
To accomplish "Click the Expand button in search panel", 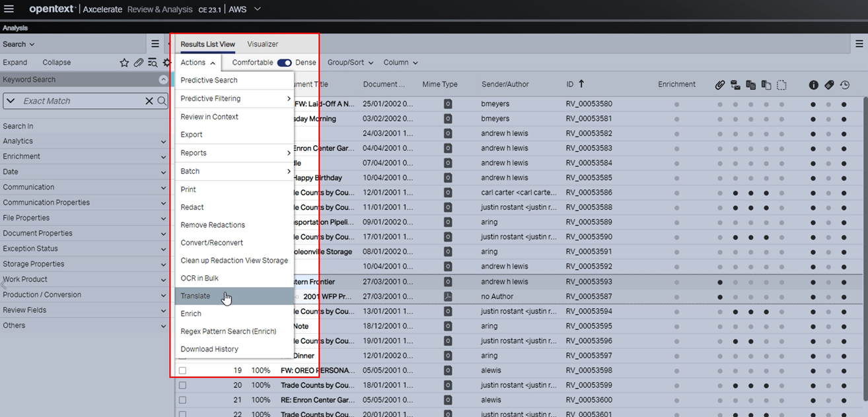I will pos(15,63).
